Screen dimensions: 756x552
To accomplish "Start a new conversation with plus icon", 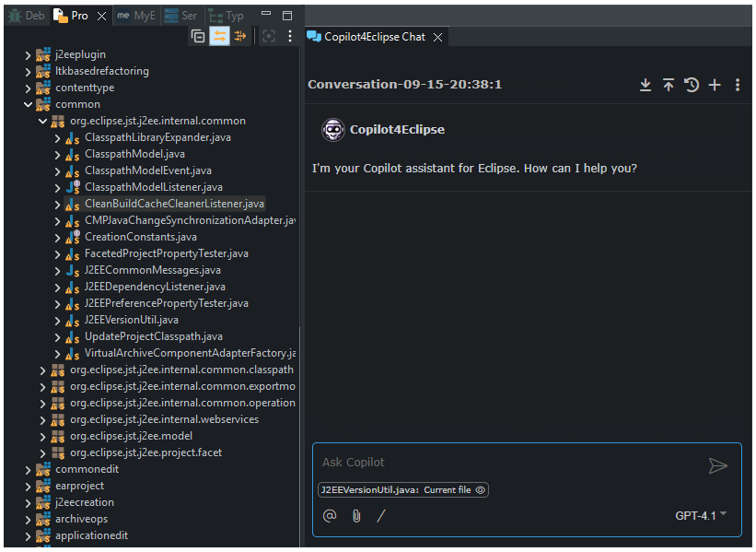I will (x=715, y=85).
